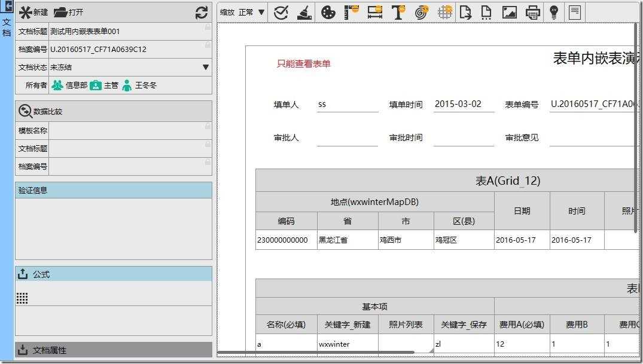Click the 填单人 field containing ss
Screen dimensions: 643x364
click(348, 104)
